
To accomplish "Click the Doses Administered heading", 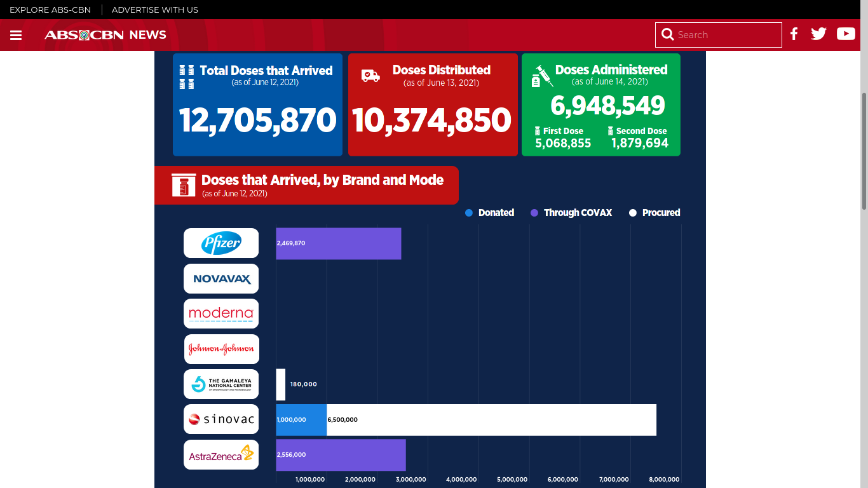I will pyautogui.click(x=611, y=70).
